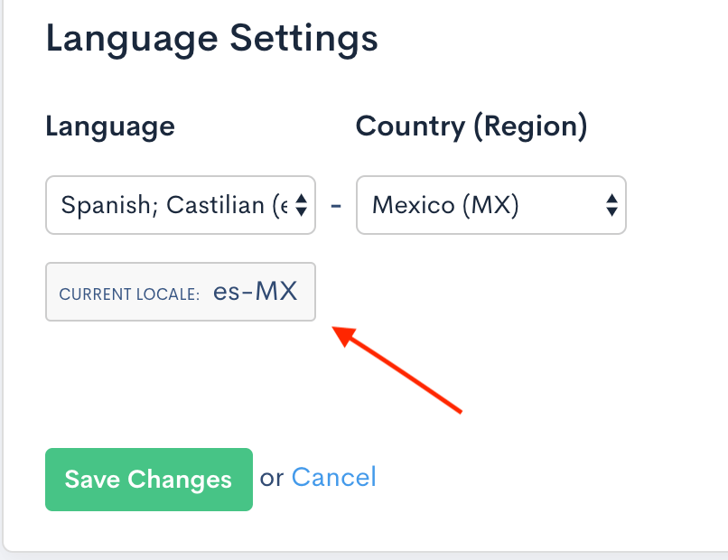The image size is (728, 560).
Task: Click the Country (Region) column label
Action: tap(471, 126)
